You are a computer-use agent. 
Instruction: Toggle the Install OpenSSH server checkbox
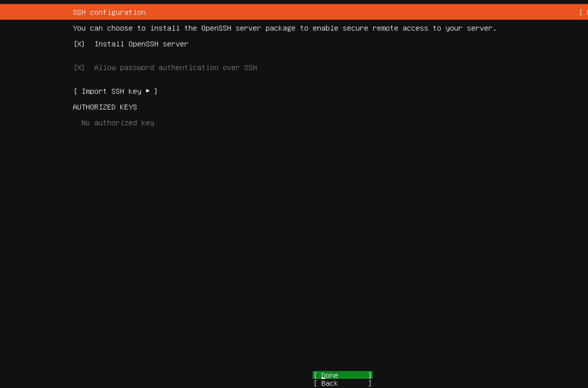79,44
